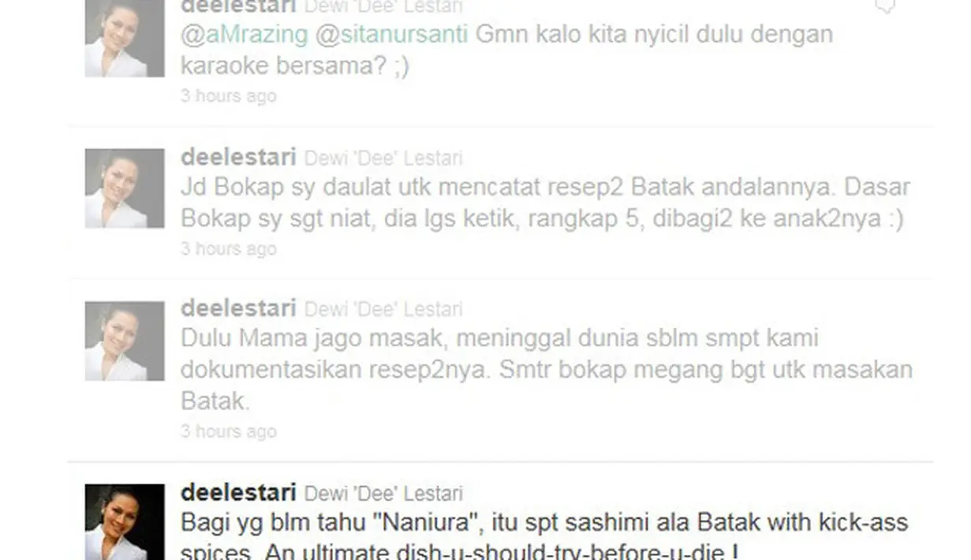Open the '3 hours ago' timestamp under karaoke tweet
The width and height of the screenshot is (971, 560).
pos(228,96)
